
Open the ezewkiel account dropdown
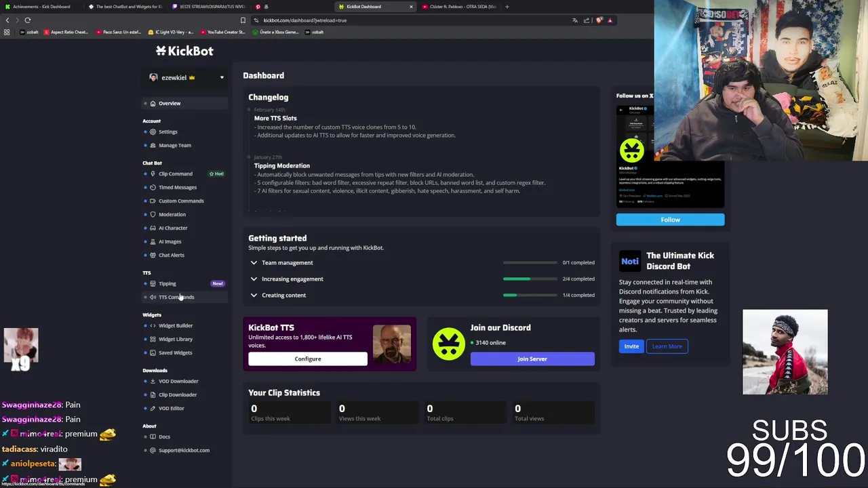coord(186,78)
